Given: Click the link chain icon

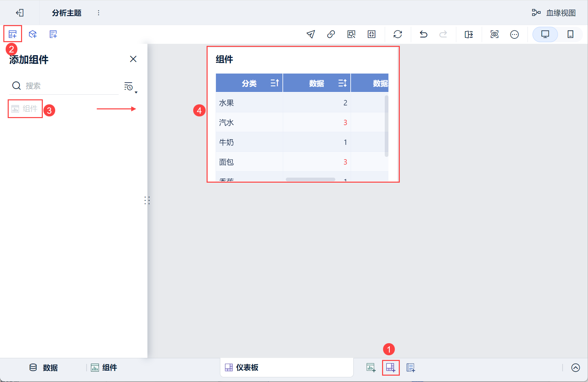Looking at the screenshot, I should 331,34.
